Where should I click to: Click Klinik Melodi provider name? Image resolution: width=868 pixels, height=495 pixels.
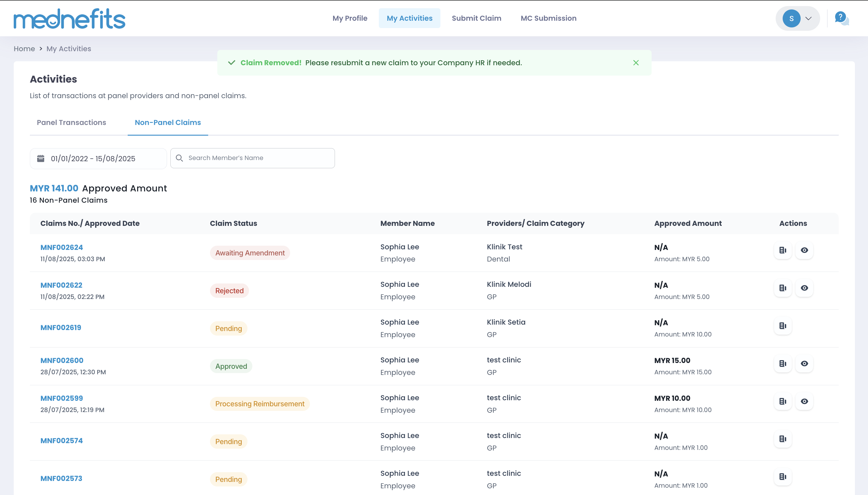509,284
